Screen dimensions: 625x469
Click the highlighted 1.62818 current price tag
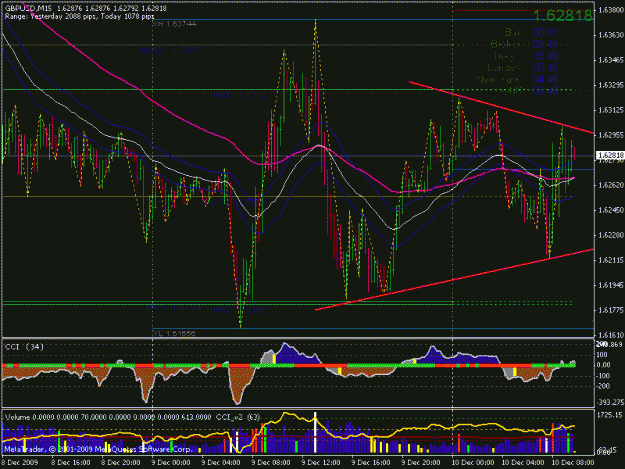(x=610, y=155)
